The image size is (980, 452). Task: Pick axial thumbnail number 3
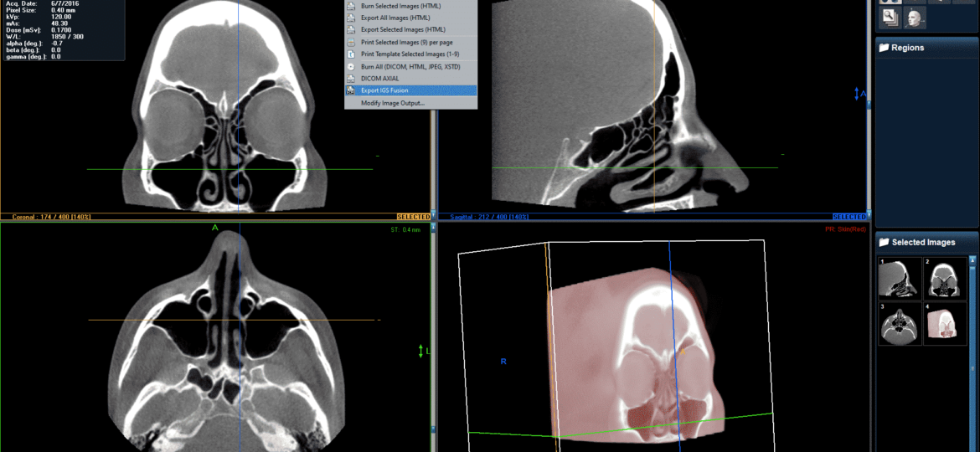pos(898,324)
